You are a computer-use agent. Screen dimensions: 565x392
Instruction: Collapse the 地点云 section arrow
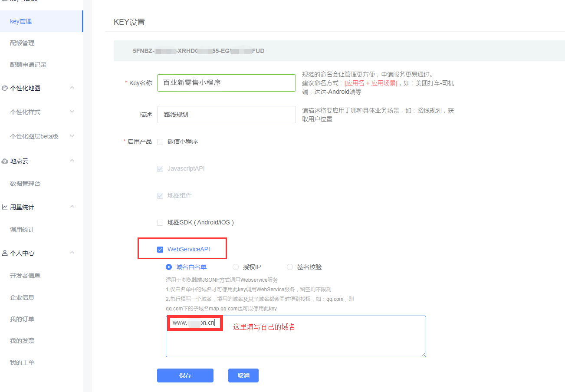click(72, 161)
